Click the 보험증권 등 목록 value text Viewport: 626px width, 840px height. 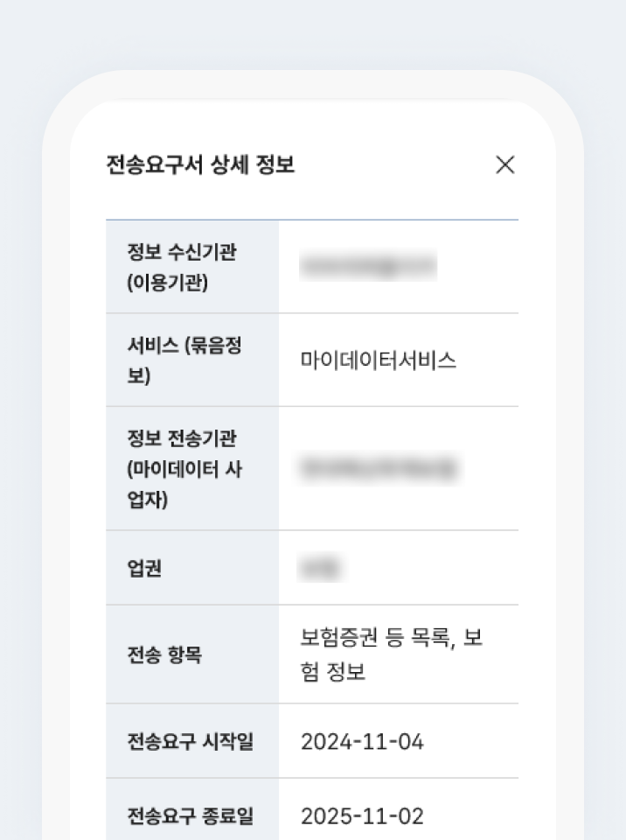point(378,638)
